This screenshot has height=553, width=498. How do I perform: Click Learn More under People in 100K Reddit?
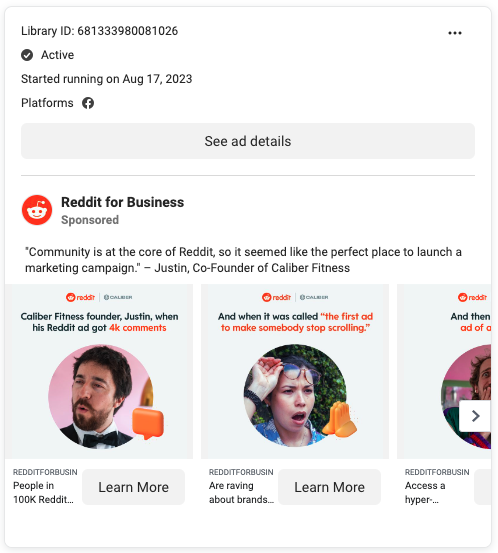coord(133,487)
